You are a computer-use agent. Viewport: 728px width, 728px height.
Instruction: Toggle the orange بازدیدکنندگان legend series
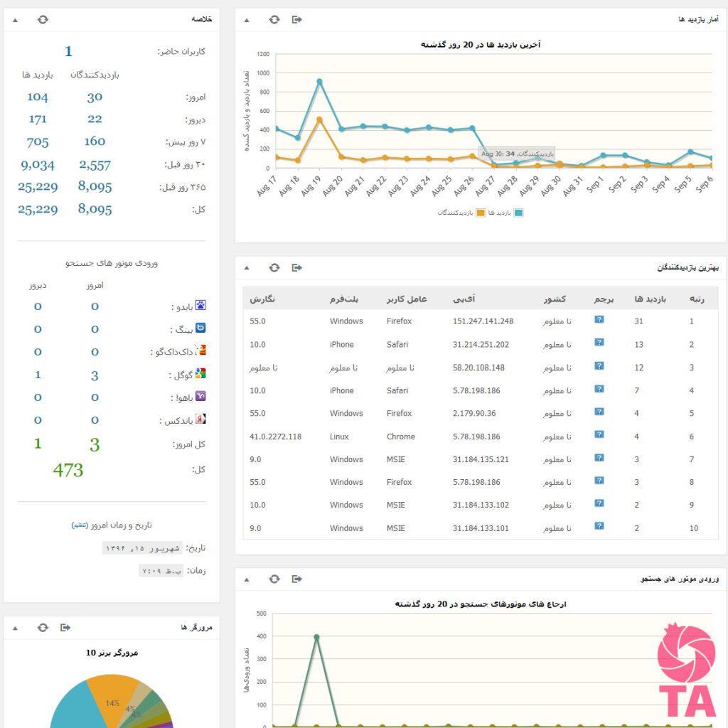[481, 212]
